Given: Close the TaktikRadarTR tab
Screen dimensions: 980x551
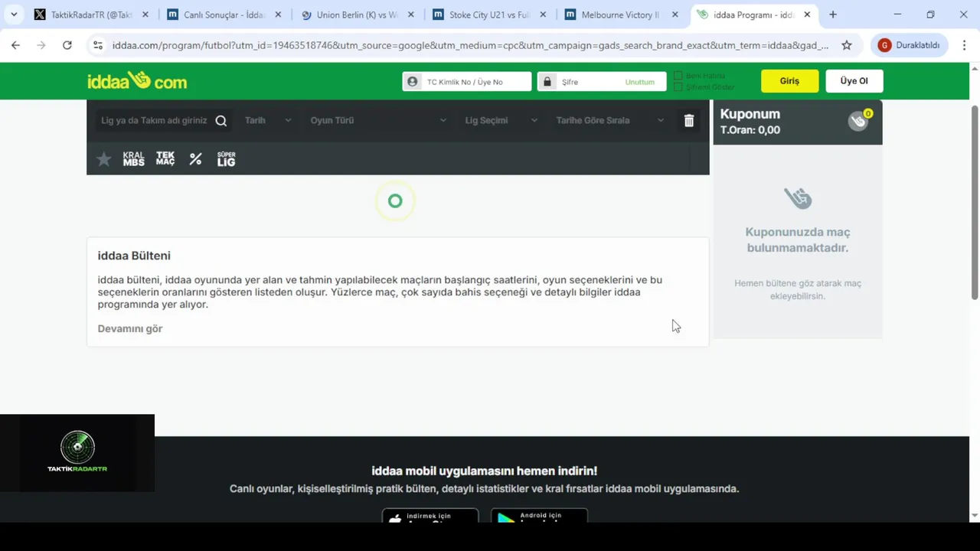Looking at the screenshot, I should click(x=145, y=15).
